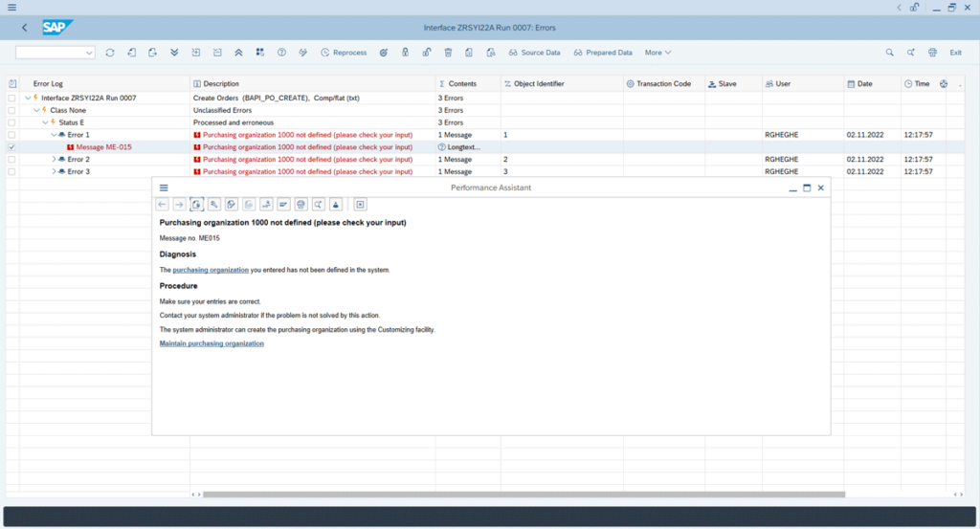Viewport: 980px width, 529px height.
Task: Click the print icon near Exit
Action: [932, 53]
